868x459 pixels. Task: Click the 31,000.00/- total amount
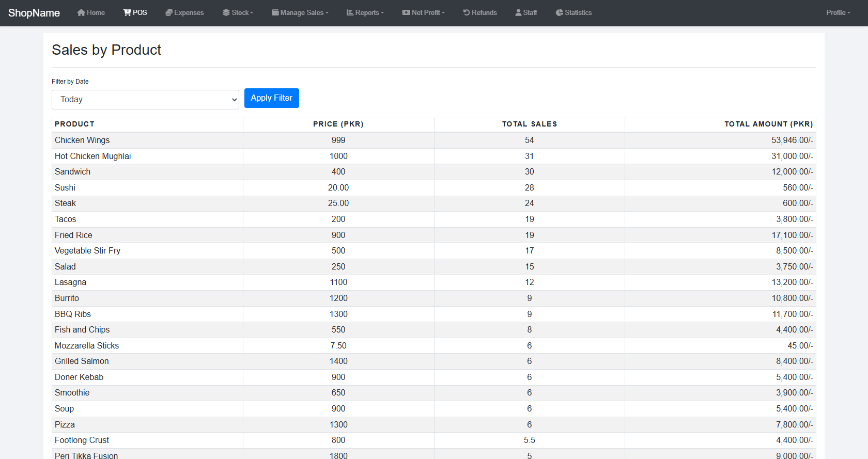click(x=792, y=156)
